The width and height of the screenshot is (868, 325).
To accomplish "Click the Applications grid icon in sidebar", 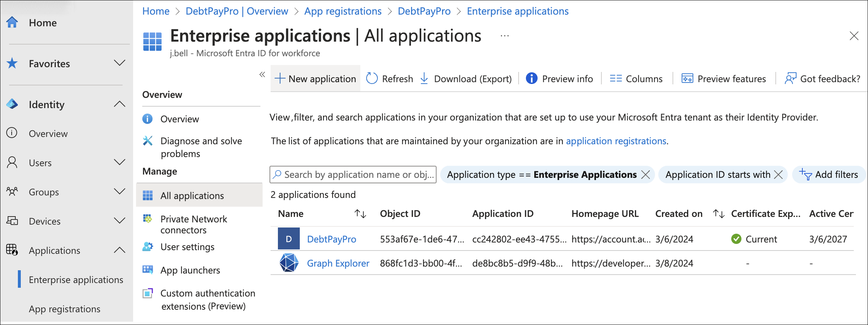I will (12, 250).
